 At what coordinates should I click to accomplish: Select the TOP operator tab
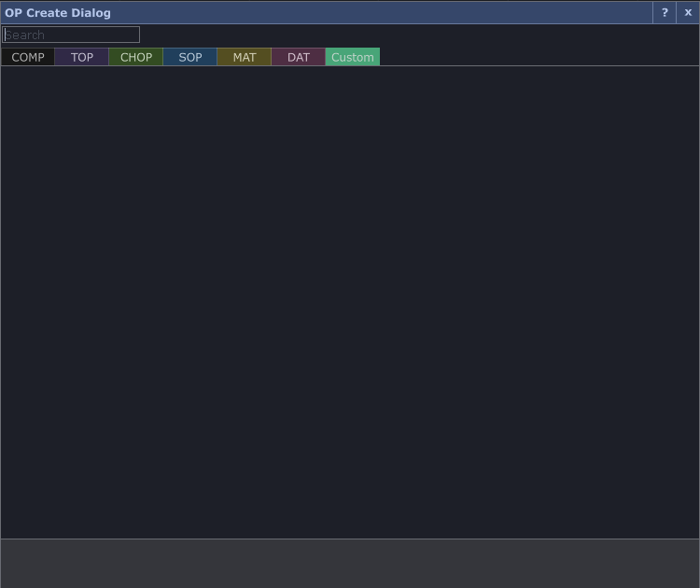pyautogui.click(x=82, y=57)
